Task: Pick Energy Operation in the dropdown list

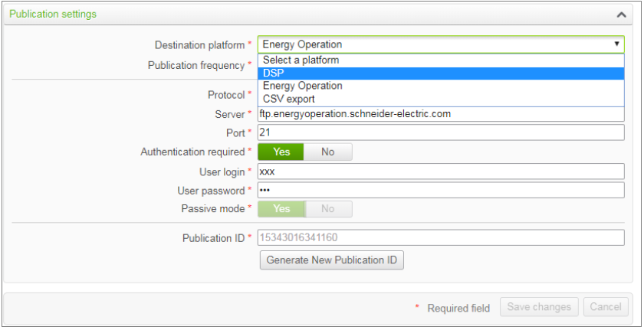Action: (x=441, y=86)
